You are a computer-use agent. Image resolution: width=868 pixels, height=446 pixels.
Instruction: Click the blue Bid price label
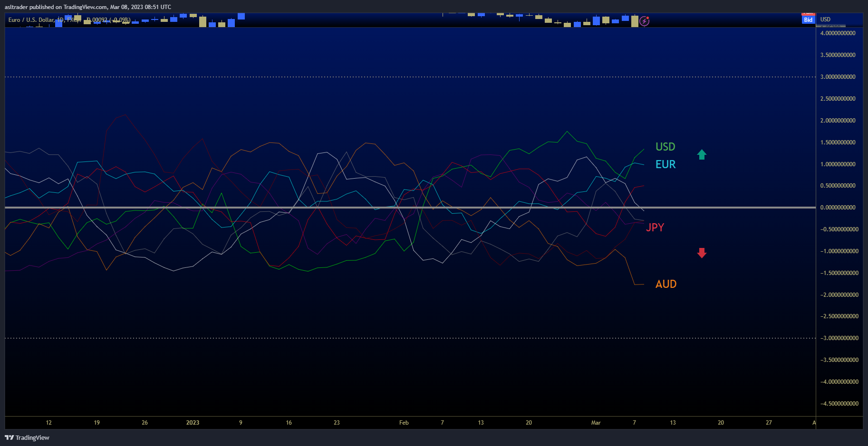click(808, 20)
